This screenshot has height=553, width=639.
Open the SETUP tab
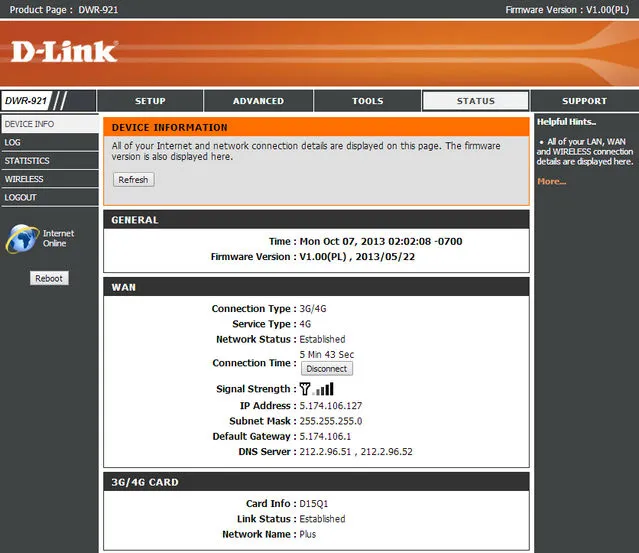(150, 101)
